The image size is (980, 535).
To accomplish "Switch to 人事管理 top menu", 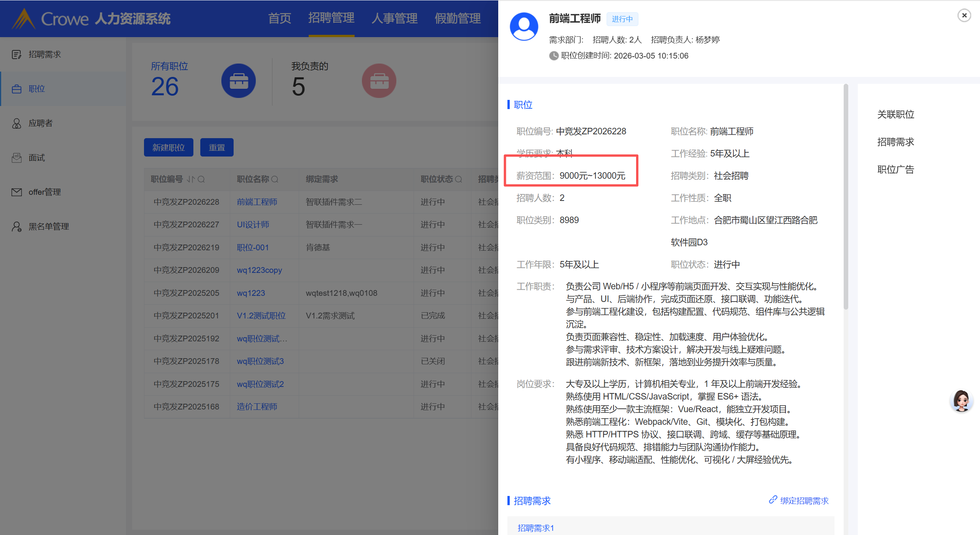I will coord(394,18).
